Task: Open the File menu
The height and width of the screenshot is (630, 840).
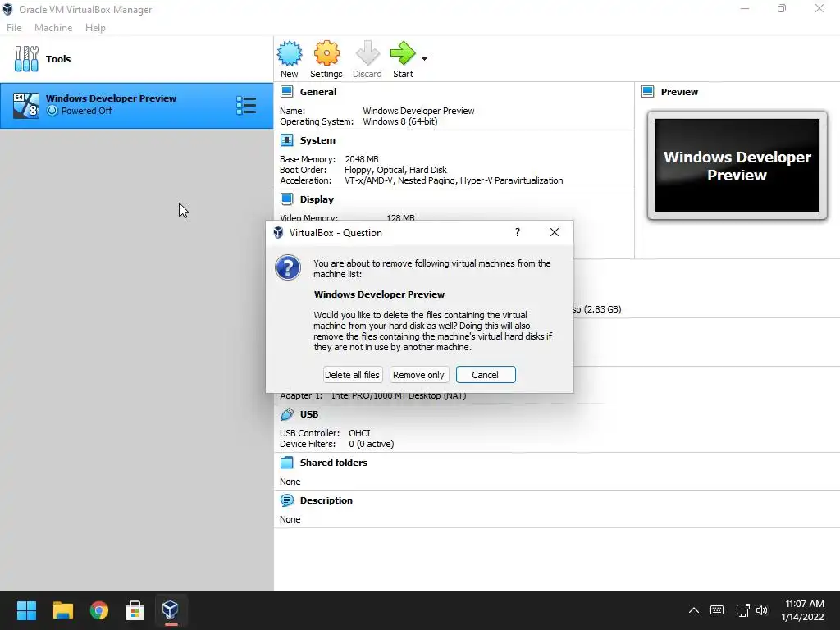Action: pyautogui.click(x=14, y=28)
